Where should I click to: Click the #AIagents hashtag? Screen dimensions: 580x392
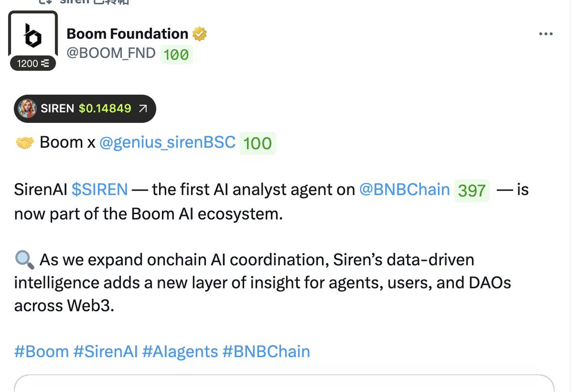(180, 351)
